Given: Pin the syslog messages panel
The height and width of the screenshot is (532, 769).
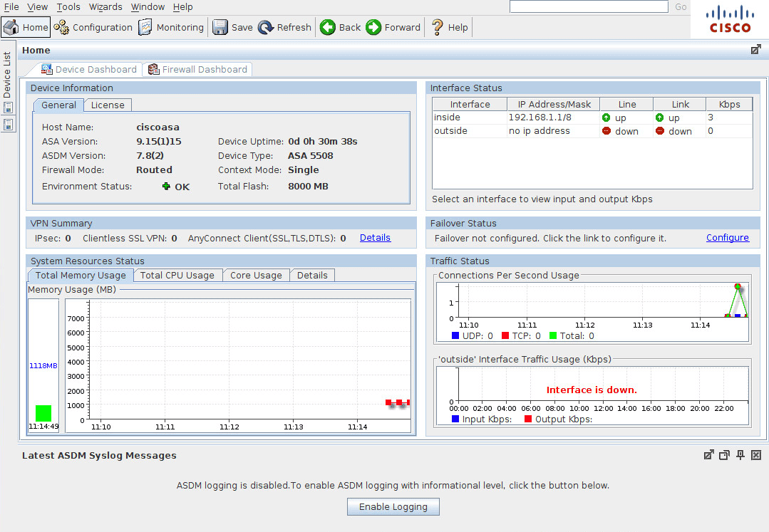Looking at the screenshot, I should [x=740, y=454].
